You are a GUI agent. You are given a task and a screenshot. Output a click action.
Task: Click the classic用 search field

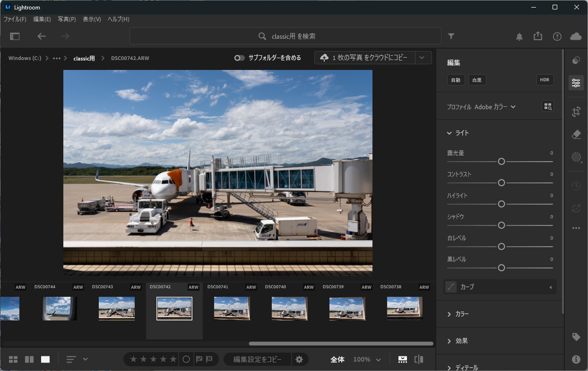click(x=285, y=36)
